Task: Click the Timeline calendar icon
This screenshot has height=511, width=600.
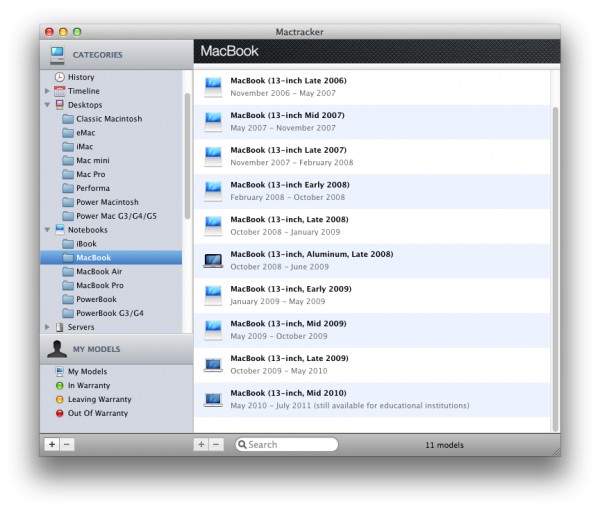Action: (59, 91)
